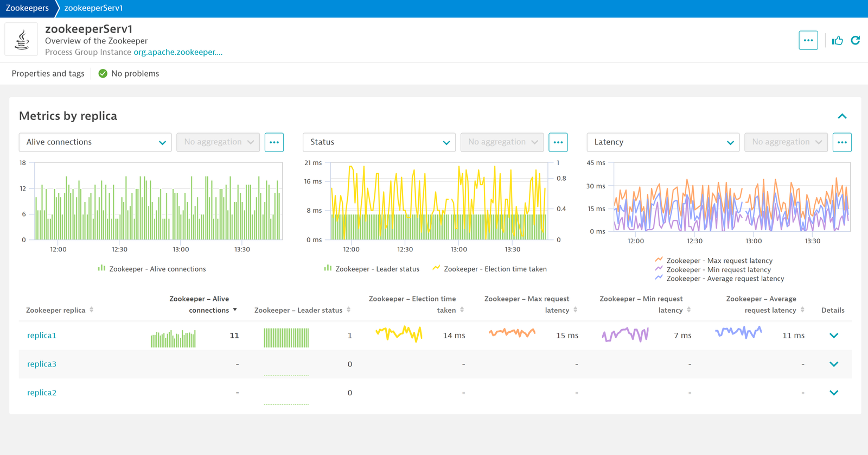The height and width of the screenshot is (455, 868).
Task: Open more options for Alive connections chart
Action: coord(275,142)
